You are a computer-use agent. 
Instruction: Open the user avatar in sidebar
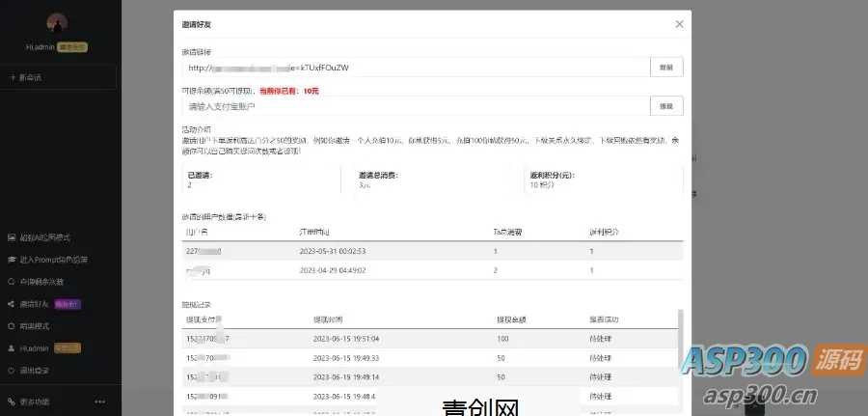(57, 24)
